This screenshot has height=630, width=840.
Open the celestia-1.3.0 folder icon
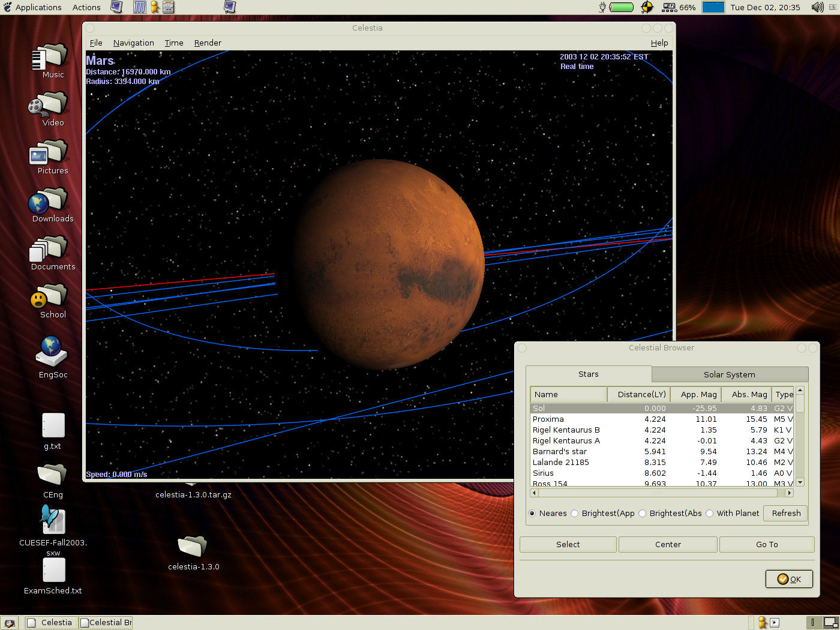click(193, 547)
